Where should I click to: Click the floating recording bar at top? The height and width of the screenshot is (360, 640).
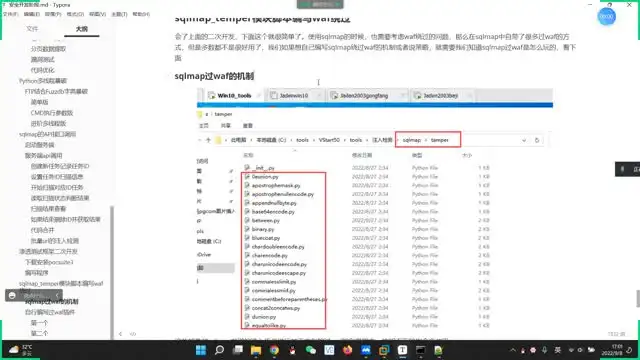point(320,4)
